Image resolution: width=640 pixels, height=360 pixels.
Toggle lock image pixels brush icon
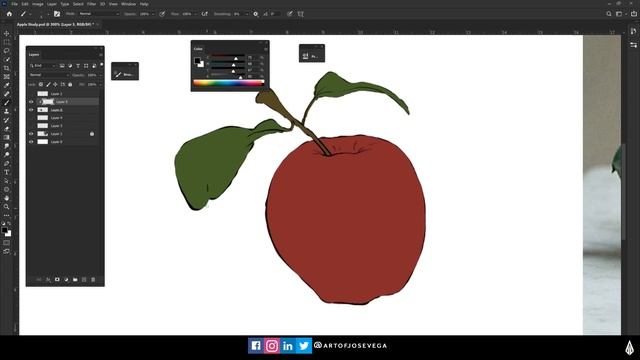(x=48, y=84)
